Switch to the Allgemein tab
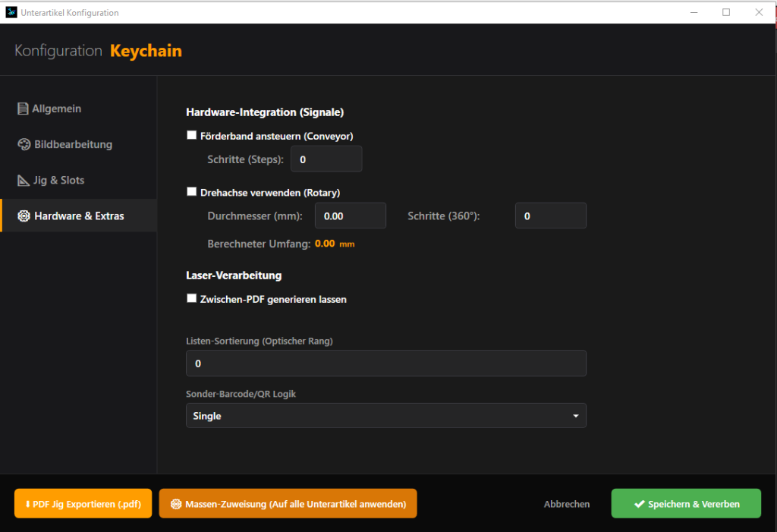 79,109
